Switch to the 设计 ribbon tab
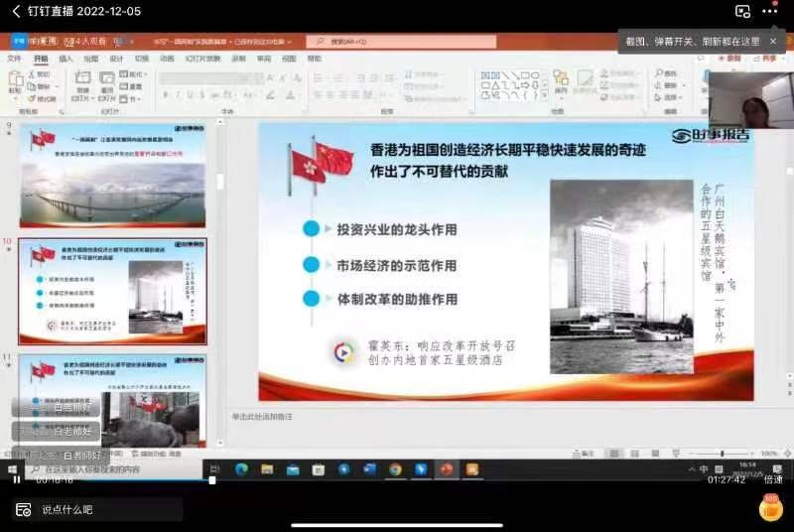Screen dimensions: 794x532 click(x=116, y=59)
